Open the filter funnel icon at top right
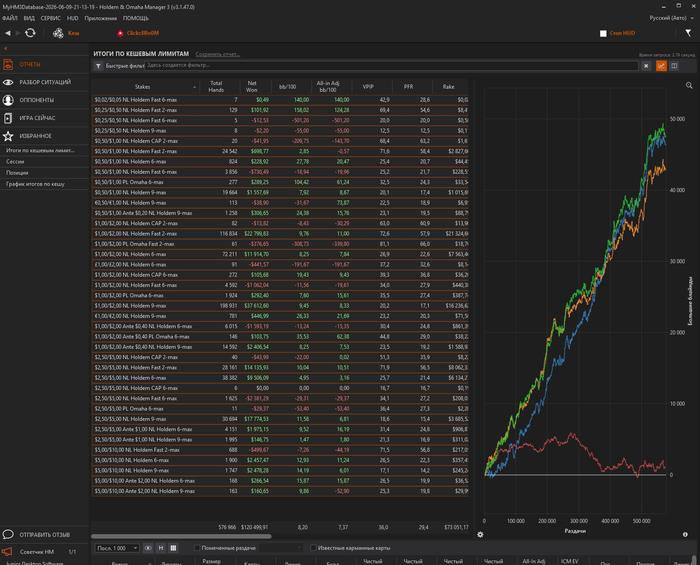Image resolution: width=700 pixels, height=565 pixels. pyautogui.click(x=688, y=33)
